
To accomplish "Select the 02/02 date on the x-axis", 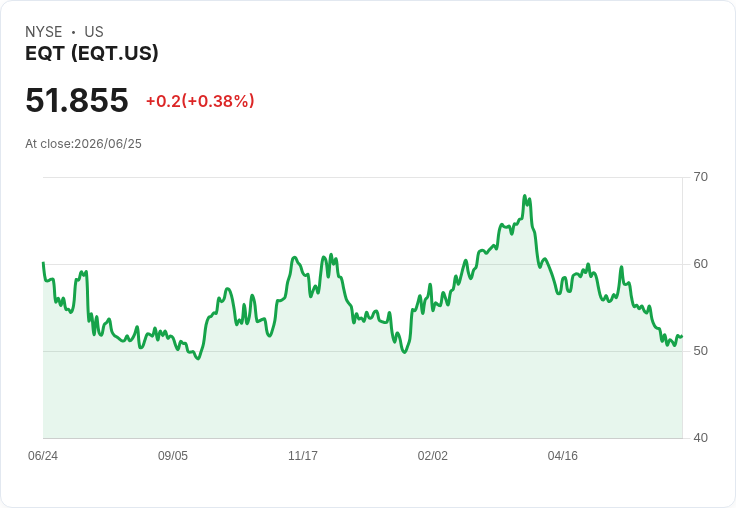I will pos(433,456).
